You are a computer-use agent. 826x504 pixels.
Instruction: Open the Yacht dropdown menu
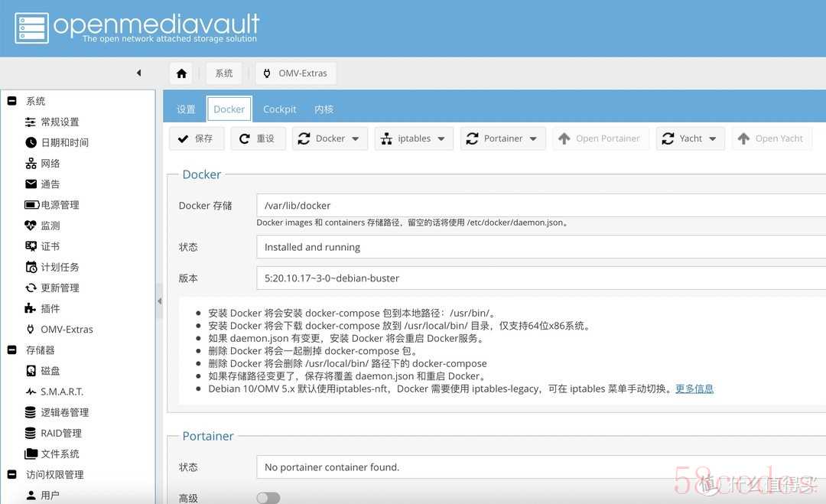(x=690, y=138)
